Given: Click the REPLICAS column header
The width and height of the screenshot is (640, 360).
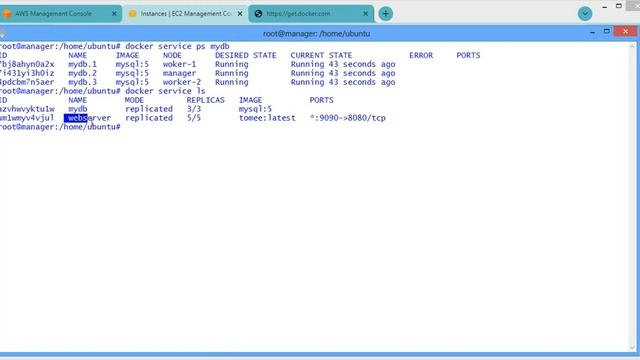Looking at the screenshot, I should pos(206,100).
